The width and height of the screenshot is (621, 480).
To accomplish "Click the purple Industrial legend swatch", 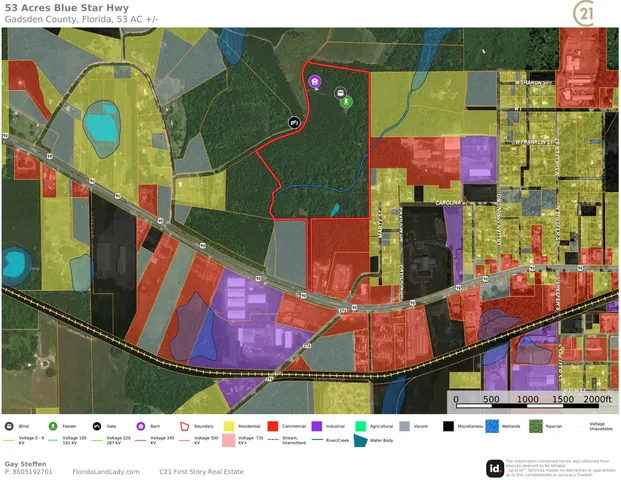I will (x=317, y=426).
